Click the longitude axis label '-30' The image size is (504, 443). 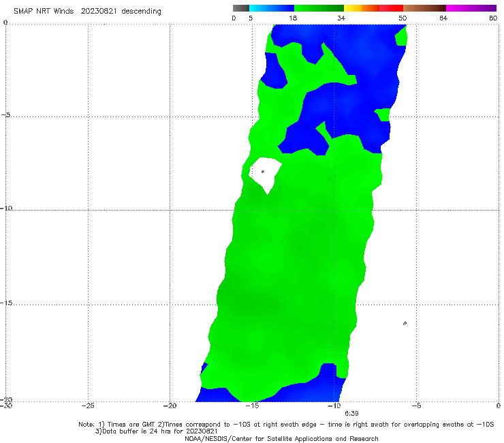(6, 406)
